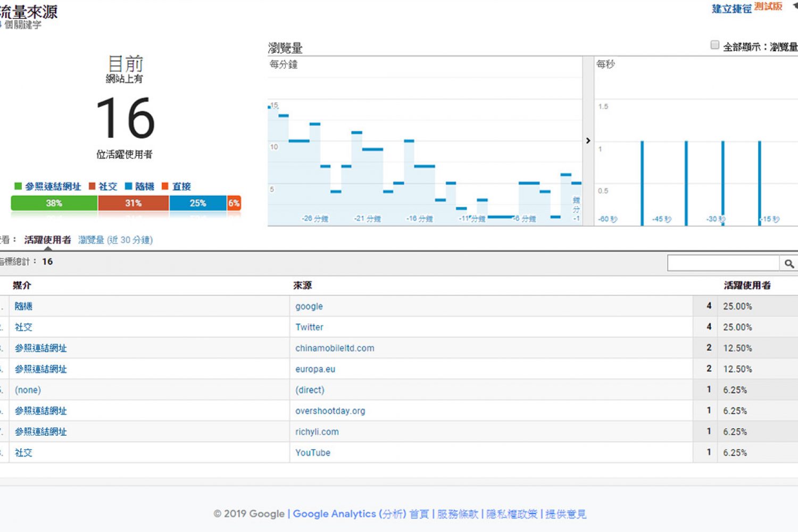The image size is (798, 532).
Task: Click the overshootday.org source link
Action: [330, 411]
